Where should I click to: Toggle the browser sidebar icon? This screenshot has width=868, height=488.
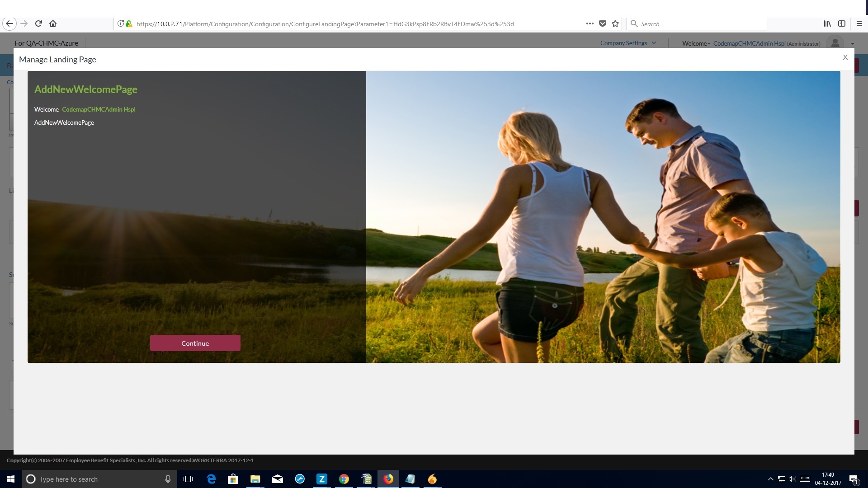coord(842,23)
